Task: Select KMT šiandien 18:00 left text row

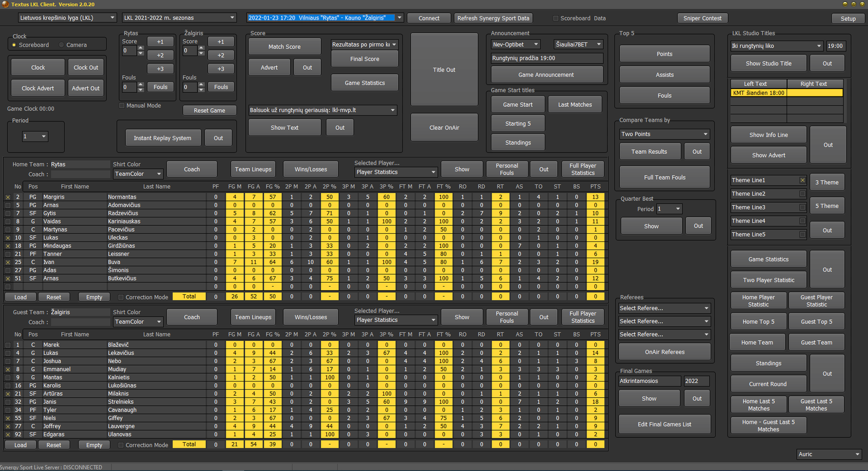Action: tap(758, 93)
